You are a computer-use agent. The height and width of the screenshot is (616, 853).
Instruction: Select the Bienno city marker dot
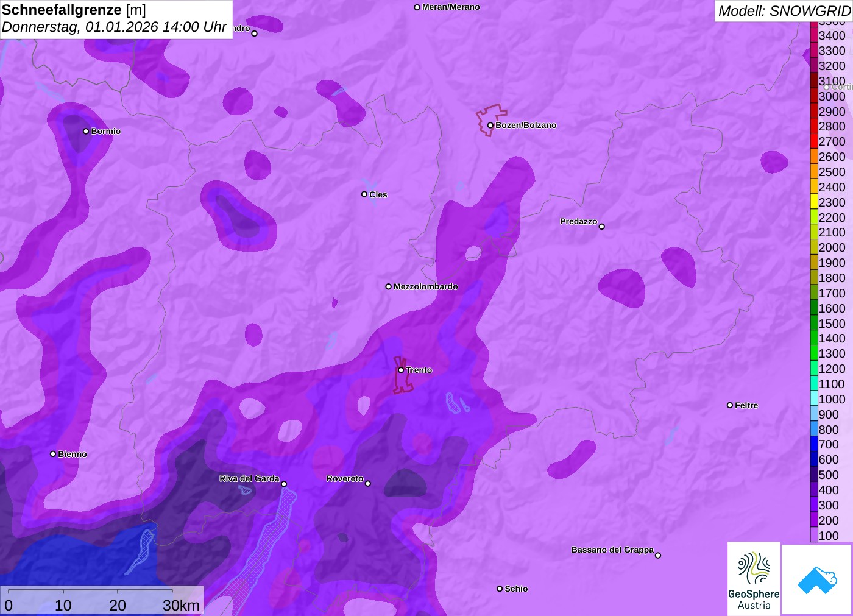pyautogui.click(x=53, y=454)
